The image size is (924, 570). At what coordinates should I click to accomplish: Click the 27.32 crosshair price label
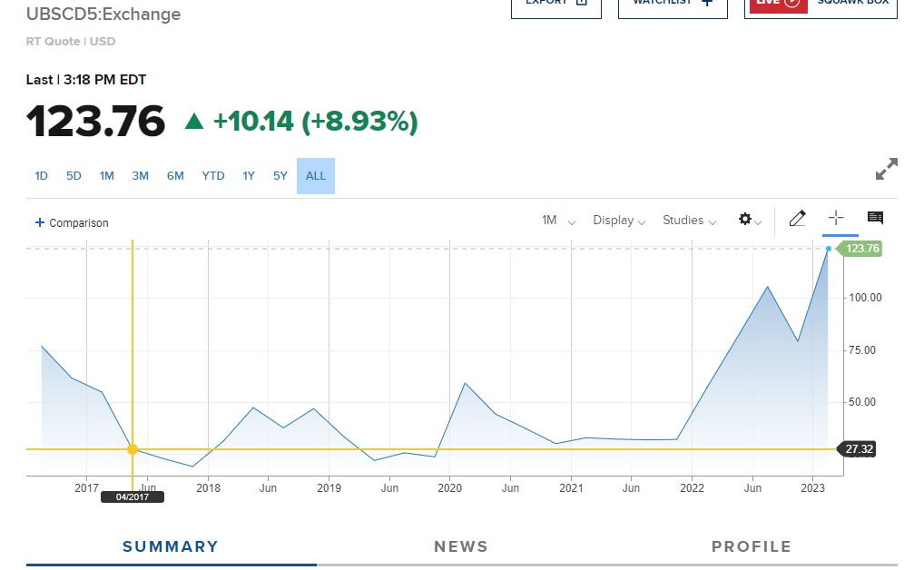(857, 449)
